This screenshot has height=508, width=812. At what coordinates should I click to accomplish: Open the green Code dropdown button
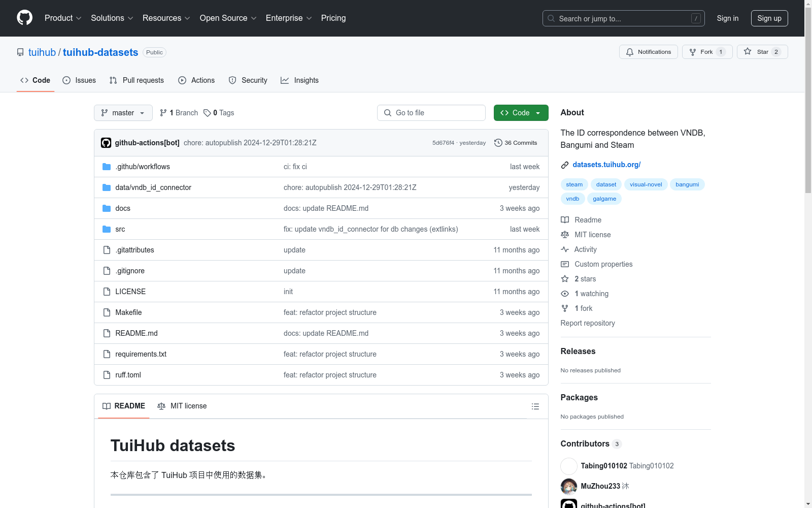pyautogui.click(x=521, y=113)
